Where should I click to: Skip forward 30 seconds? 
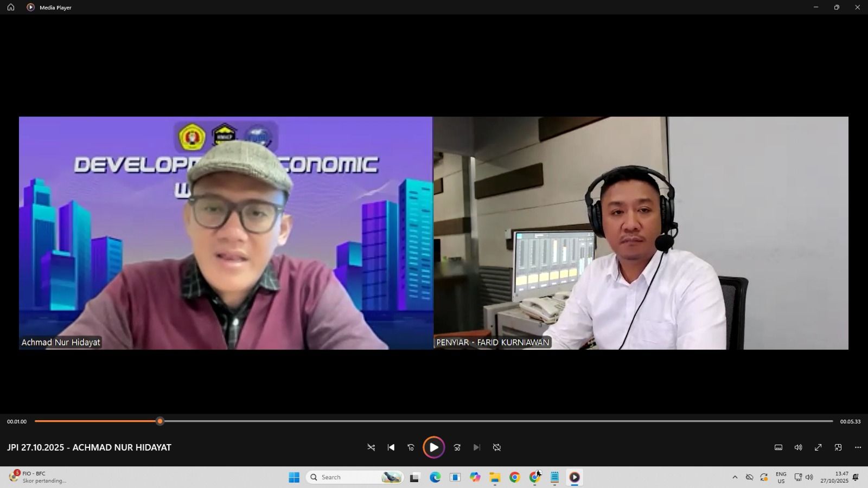(457, 447)
